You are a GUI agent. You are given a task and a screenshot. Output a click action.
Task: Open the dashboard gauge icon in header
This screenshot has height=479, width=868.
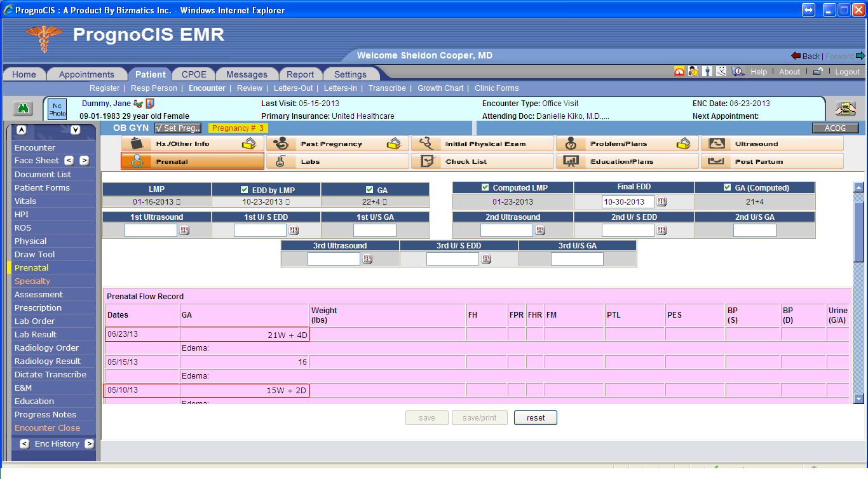[x=679, y=72]
